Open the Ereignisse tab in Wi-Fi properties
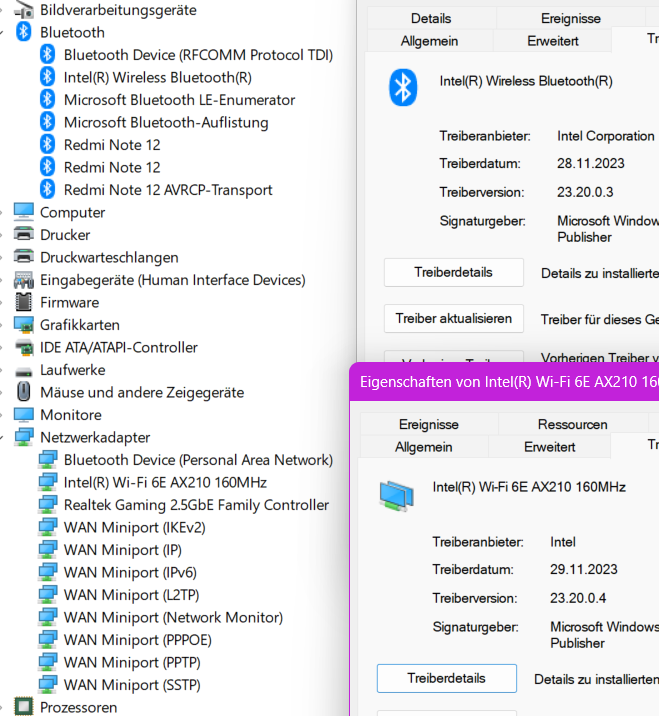The image size is (659, 716). pyautogui.click(x=428, y=424)
